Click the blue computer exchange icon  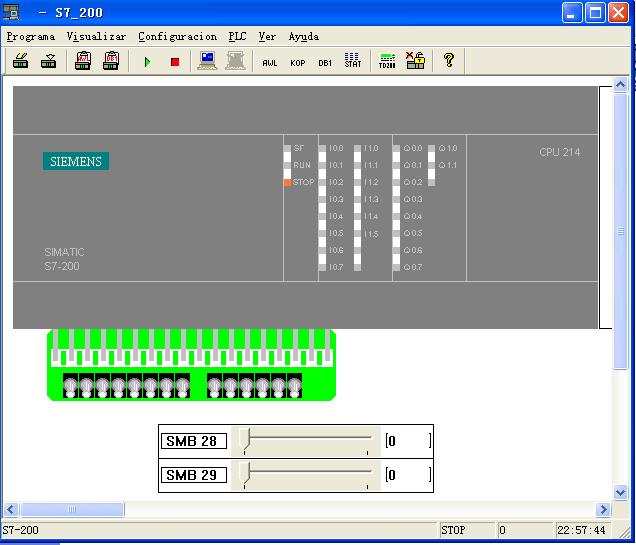(207, 61)
